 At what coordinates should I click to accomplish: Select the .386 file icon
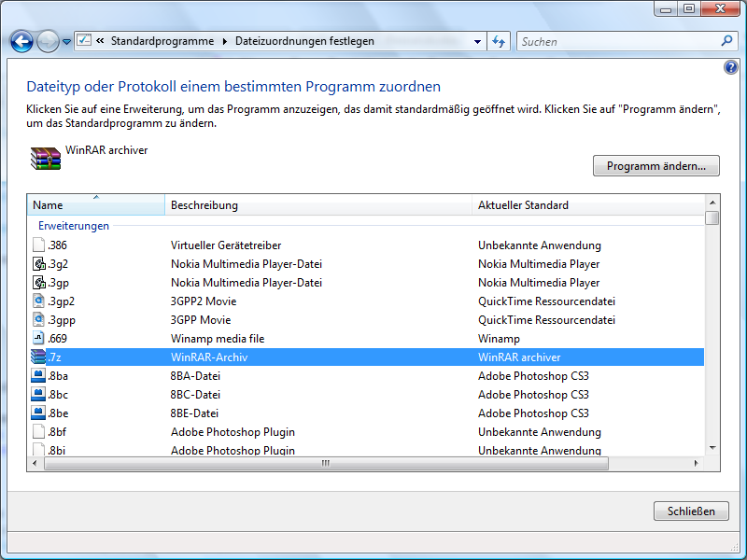tap(38, 245)
